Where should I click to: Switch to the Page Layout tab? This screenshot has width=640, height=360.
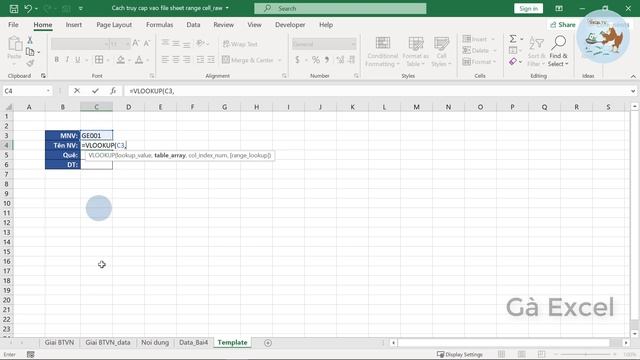click(114, 25)
